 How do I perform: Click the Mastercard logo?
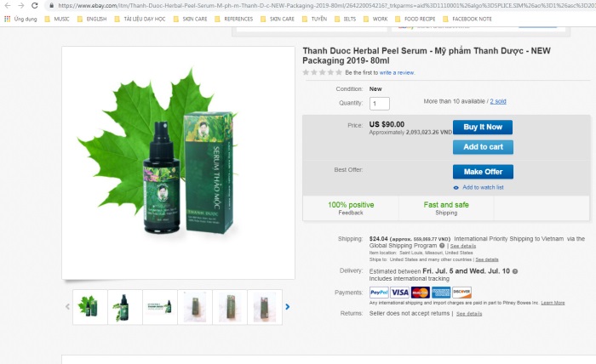pos(420,293)
